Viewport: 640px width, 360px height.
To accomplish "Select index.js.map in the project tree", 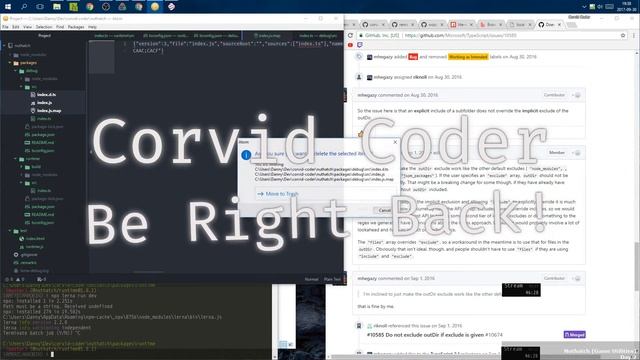I will click(49, 111).
